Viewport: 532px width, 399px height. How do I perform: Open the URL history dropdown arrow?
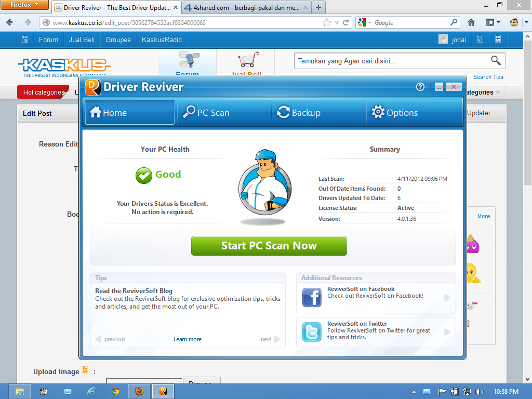point(337,23)
